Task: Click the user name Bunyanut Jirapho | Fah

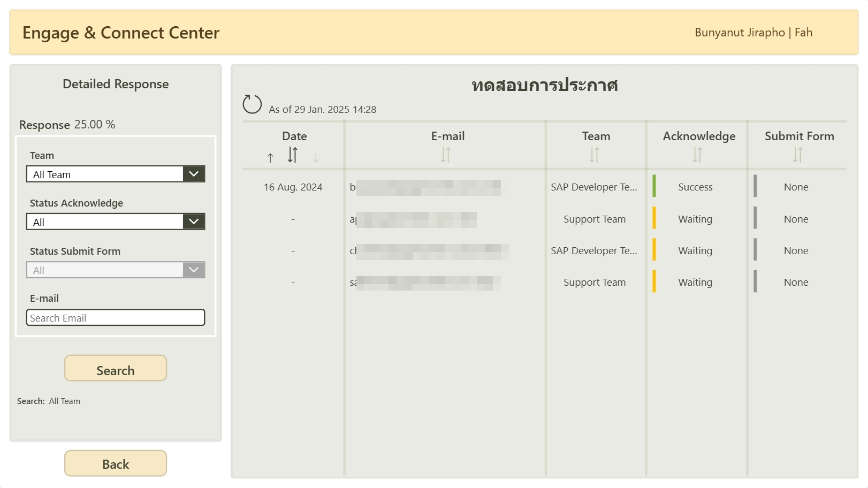Action: coord(753,33)
